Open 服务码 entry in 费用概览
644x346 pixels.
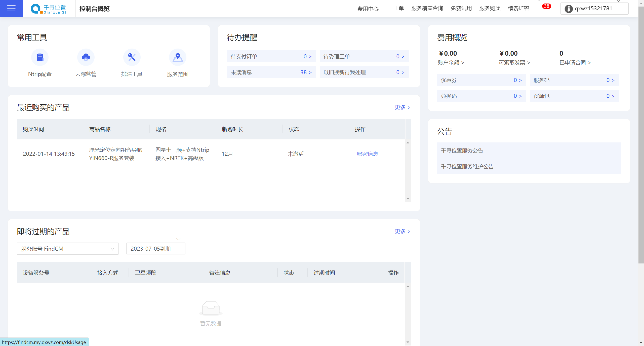coord(574,80)
